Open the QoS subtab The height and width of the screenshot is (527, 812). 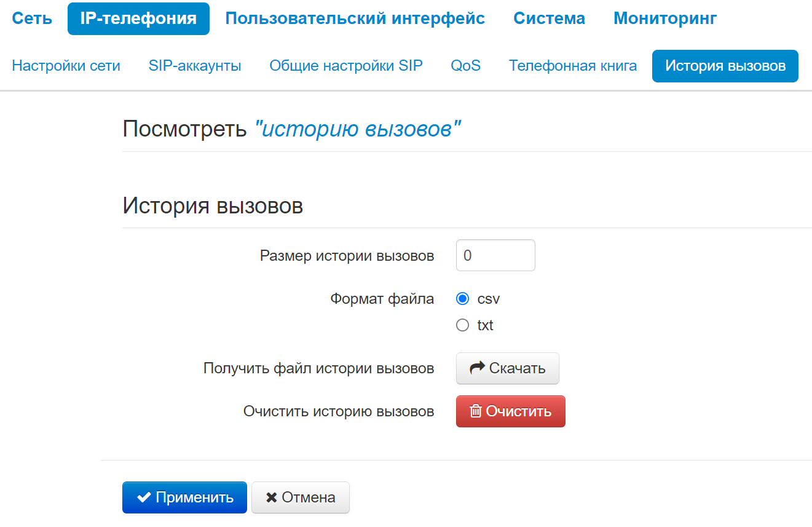[465, 66]
